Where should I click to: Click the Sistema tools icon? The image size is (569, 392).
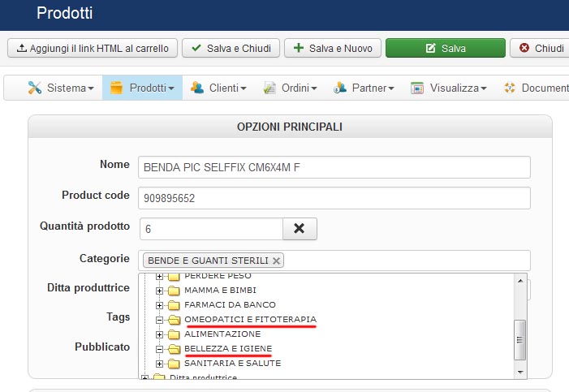point(35,88)
